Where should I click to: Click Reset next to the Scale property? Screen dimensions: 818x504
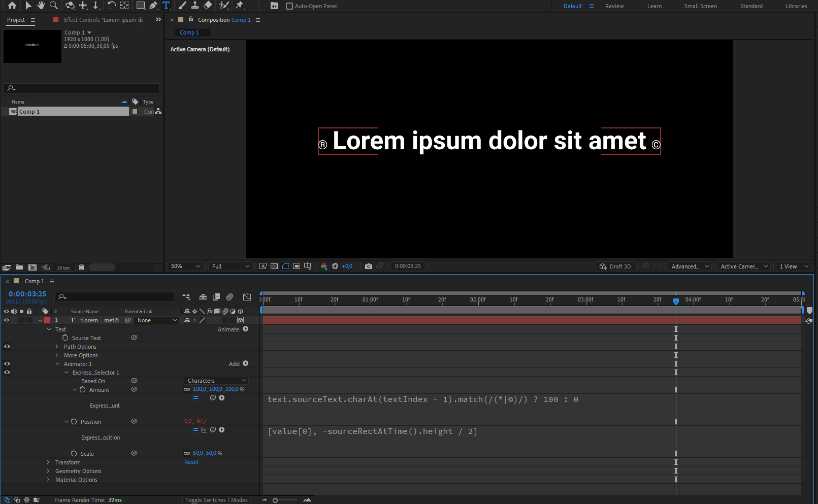click(191, 462)
